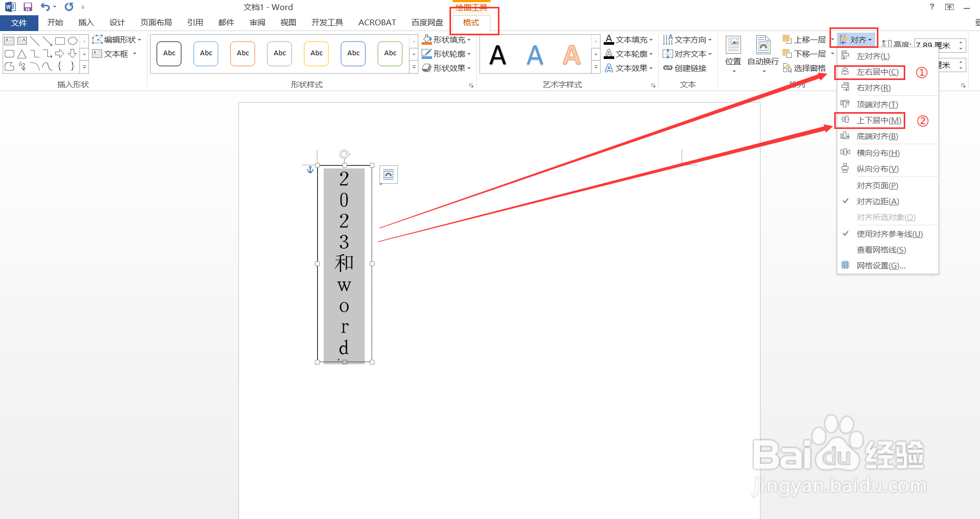Switch to the Home (开始) tab
Screen dimensions: 980x519
coord(55,23)
